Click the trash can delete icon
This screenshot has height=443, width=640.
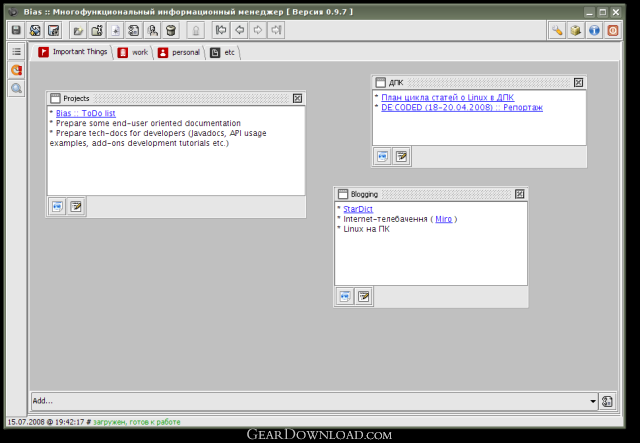click(171, 30)
